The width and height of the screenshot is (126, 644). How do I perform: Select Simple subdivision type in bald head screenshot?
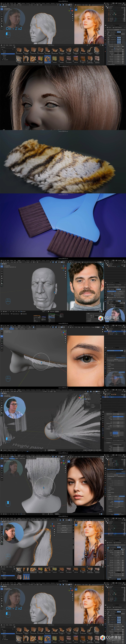coord(121,291)
